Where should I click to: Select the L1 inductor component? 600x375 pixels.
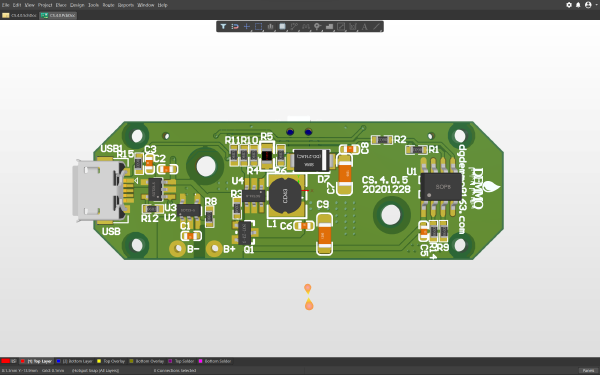pyautogui.click(x=286, y=196)
